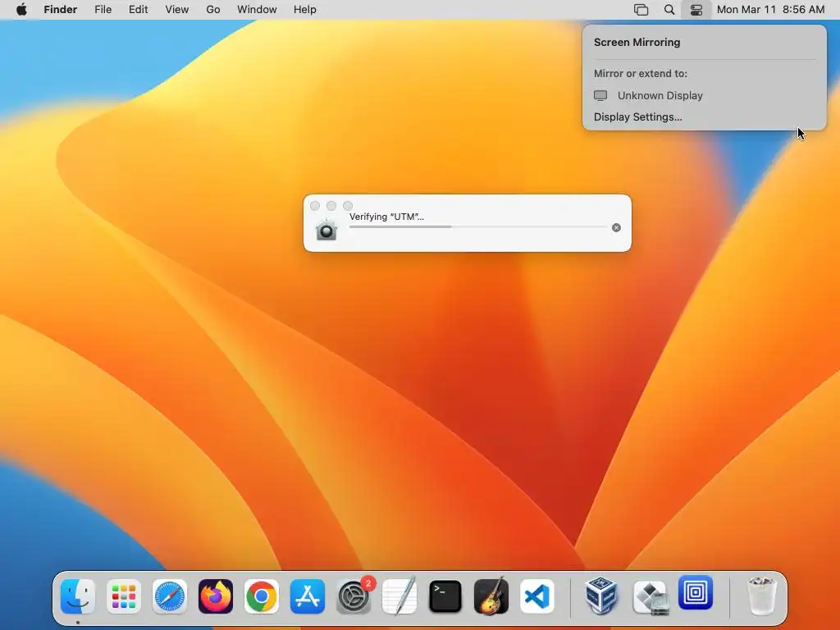Toggle Control Center in menu bar
This screenshot has width=840, height=630.
696,10
